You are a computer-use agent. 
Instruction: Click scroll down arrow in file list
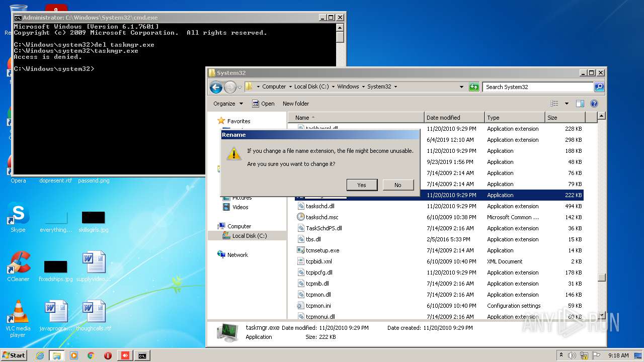(601, 316)
